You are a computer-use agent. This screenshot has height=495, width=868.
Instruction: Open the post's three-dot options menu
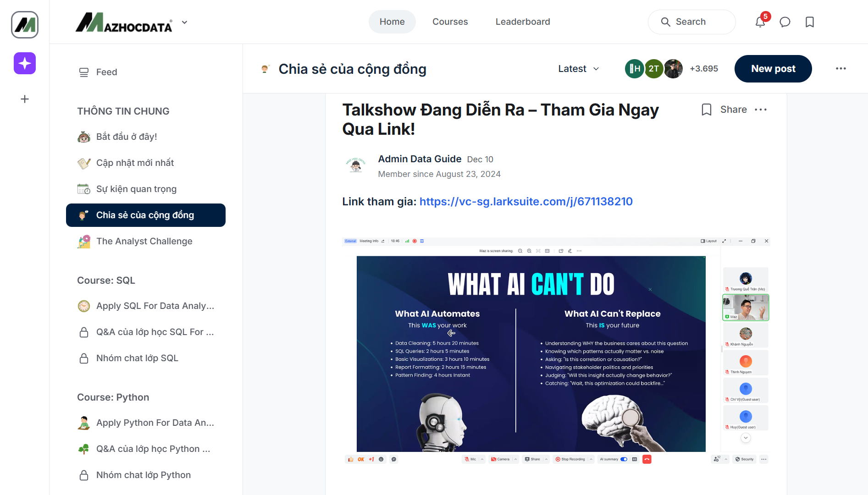click(x=761, y=110)
